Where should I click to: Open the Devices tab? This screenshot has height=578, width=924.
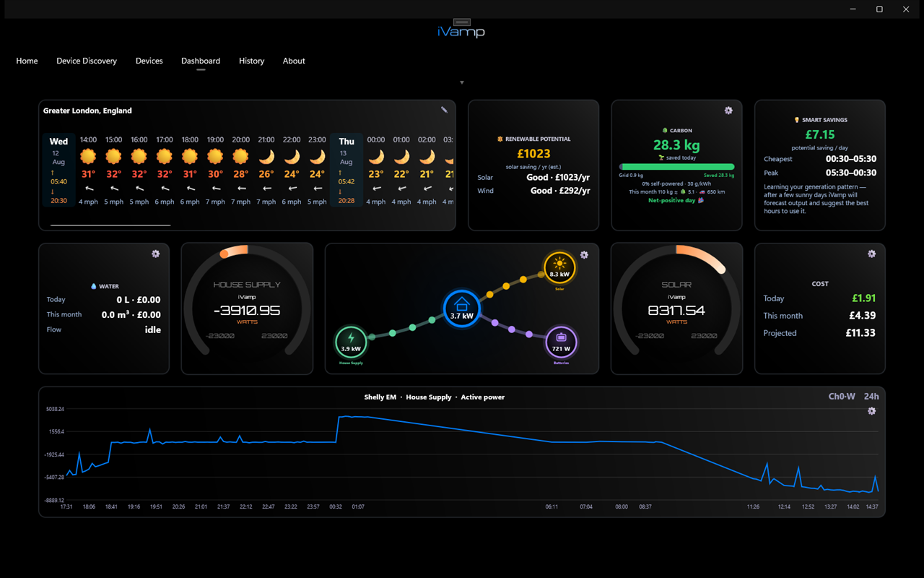149,61
